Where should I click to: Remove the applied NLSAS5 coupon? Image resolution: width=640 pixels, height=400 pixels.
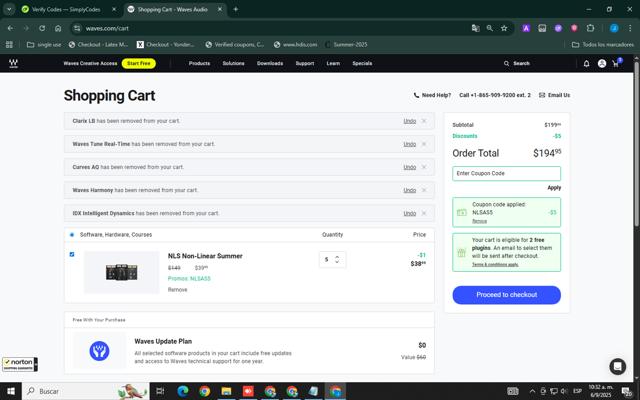(479, 221)
